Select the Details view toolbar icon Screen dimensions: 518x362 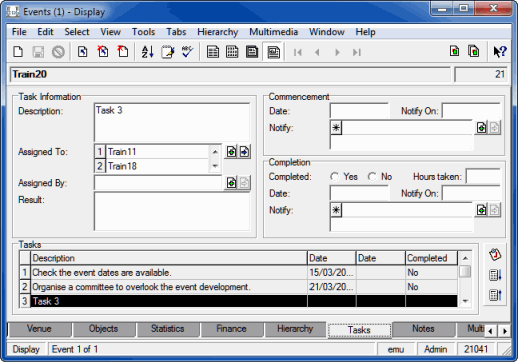(x=273, y=52)
